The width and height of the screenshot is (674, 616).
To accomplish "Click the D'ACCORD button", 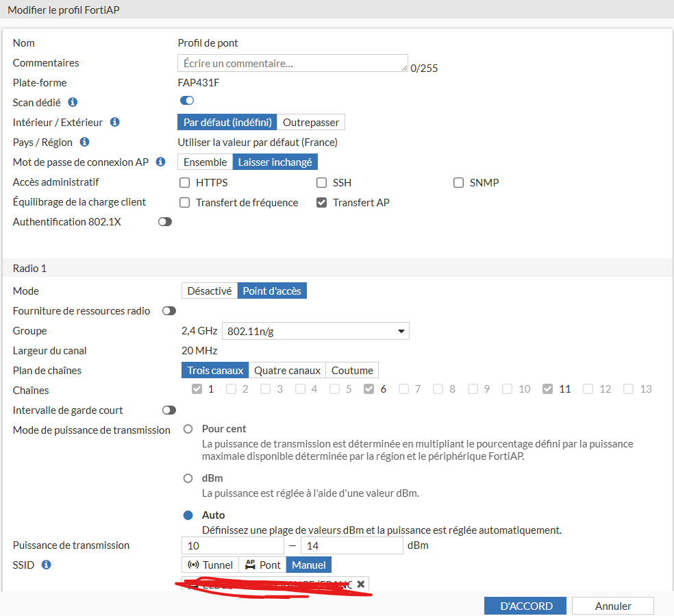I will click(525, 606).
